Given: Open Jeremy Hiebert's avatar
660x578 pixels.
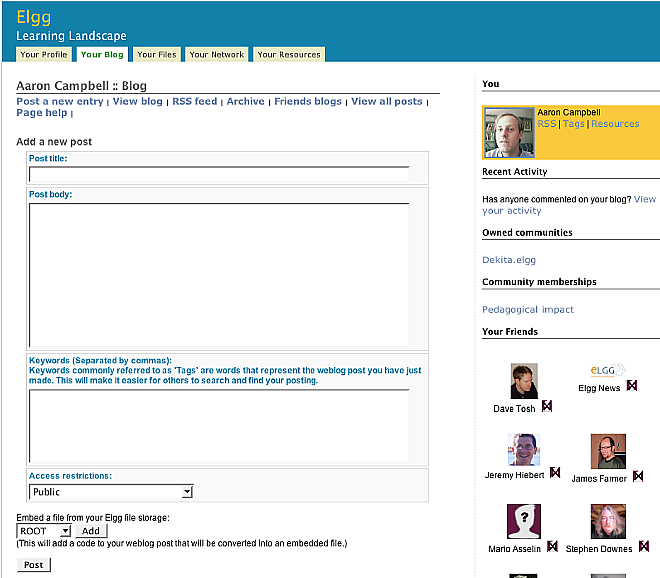Looking at the screenshot, I should click(x=524, y=450).
